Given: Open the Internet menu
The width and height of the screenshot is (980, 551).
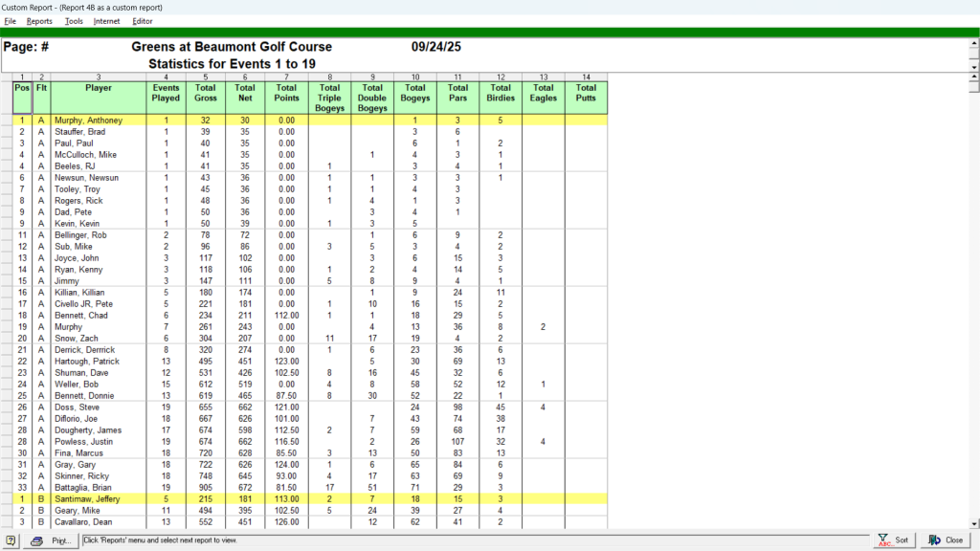Looking at the screenshot, I should coord(107,21).
